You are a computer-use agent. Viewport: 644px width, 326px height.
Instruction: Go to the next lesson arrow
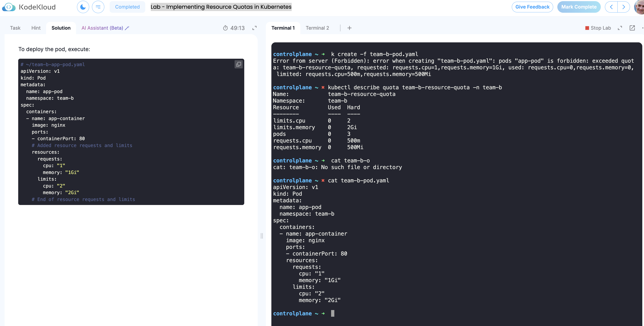[624, 7]
